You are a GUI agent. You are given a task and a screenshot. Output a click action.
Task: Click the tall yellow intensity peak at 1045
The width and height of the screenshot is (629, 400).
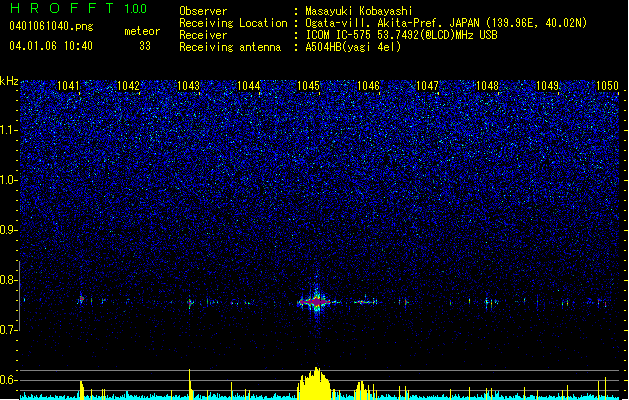coord(314,383)
